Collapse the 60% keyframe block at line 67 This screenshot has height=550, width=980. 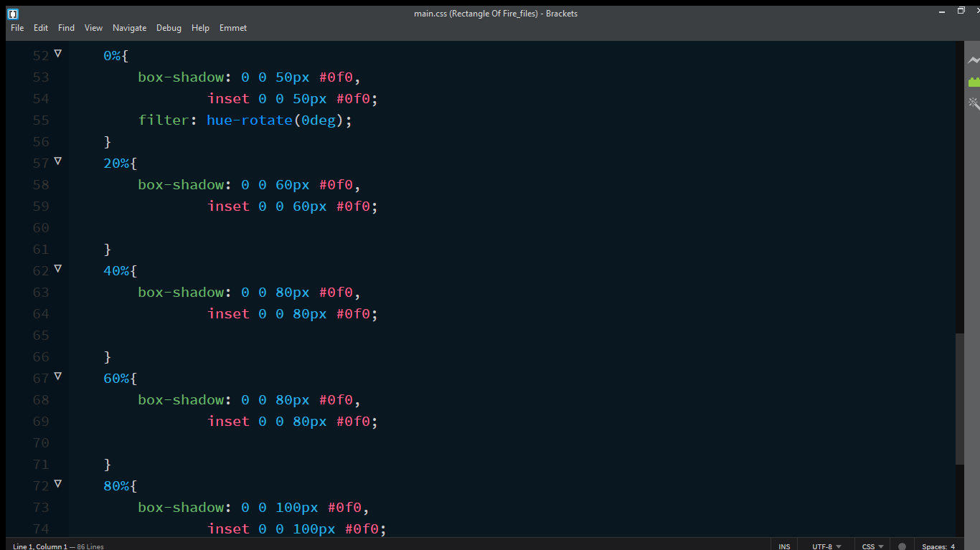pyautogui.click(x=57, y=376)
